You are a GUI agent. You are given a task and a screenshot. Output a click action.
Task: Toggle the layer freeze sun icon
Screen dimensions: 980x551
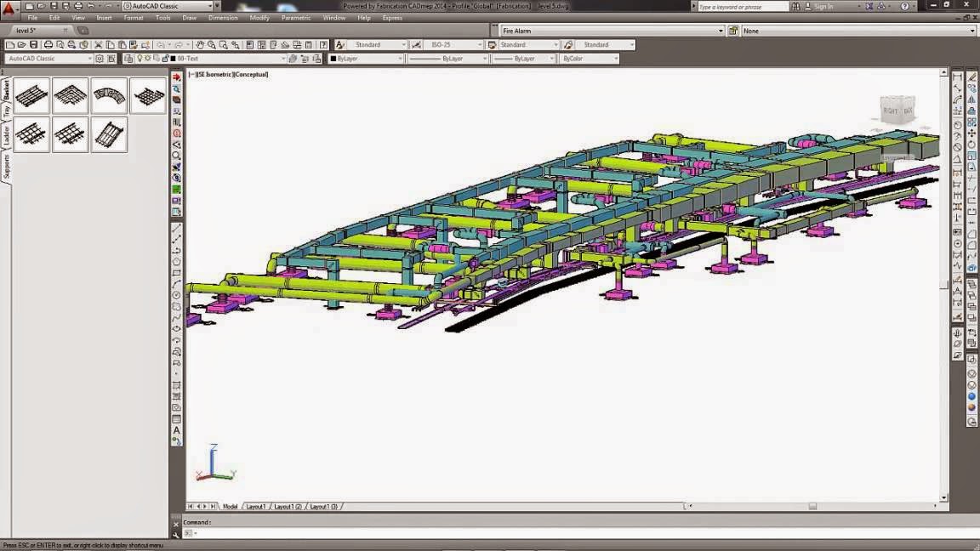pos(148,59)
